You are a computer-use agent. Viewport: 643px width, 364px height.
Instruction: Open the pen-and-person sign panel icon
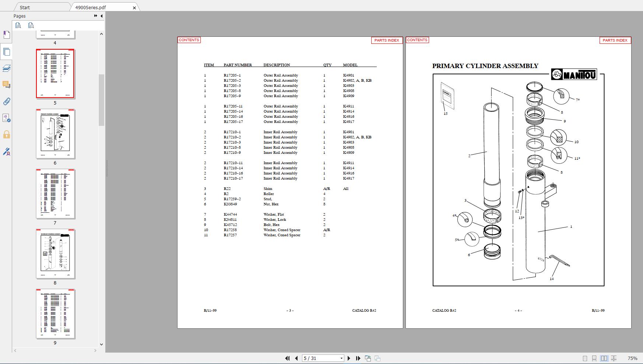tap(6, 152)
